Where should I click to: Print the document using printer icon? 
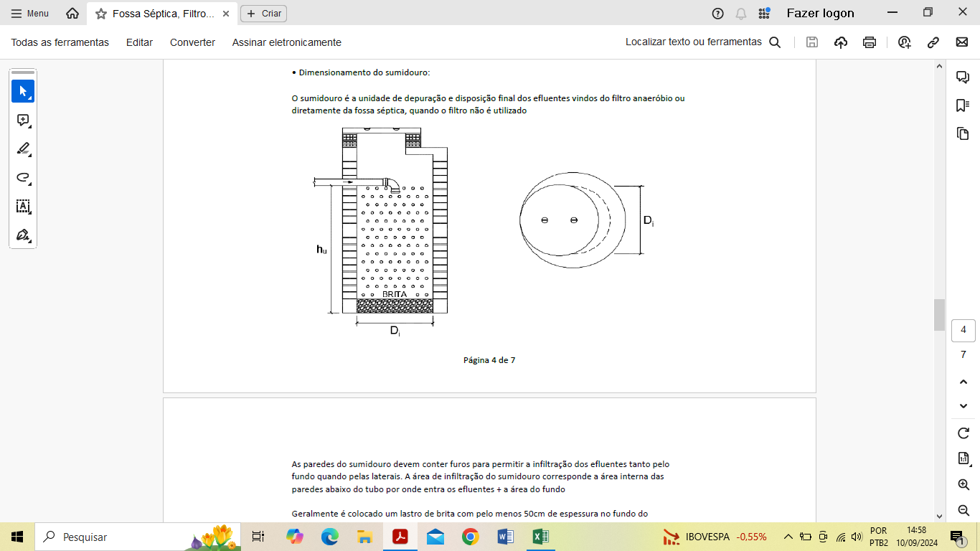pos(870,42)
